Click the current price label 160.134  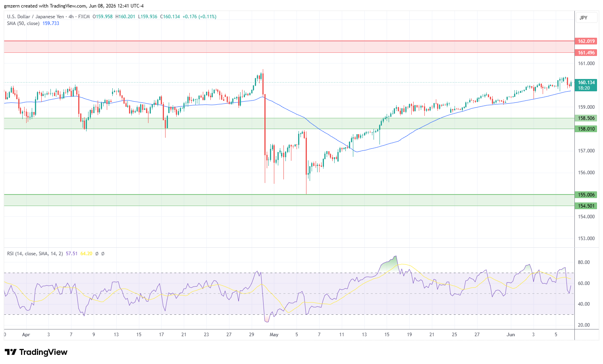pyautogui.click(x=586, y=83)
